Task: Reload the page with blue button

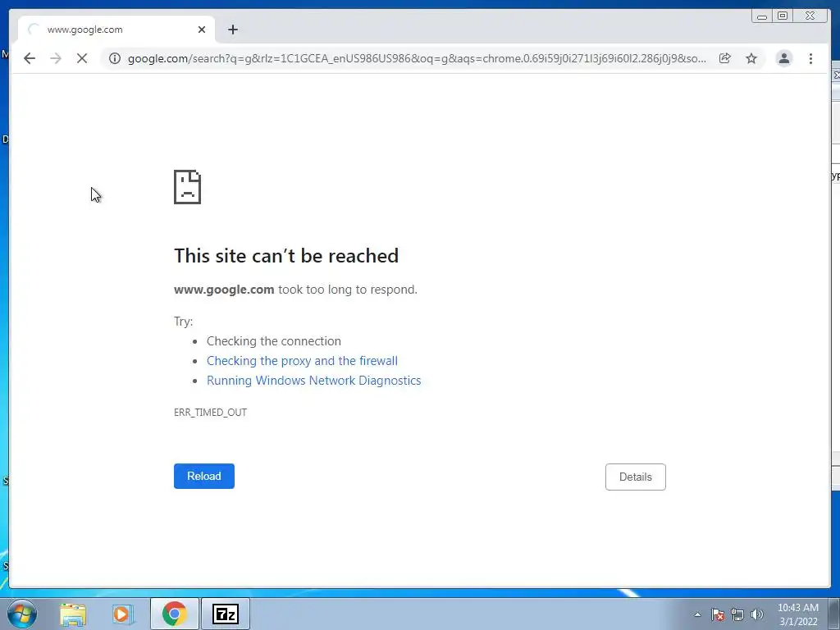Action: (204, 477)
